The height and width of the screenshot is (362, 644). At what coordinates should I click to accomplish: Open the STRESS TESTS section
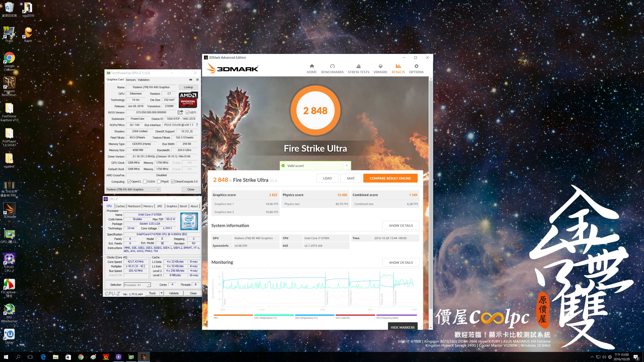point(358,69)
